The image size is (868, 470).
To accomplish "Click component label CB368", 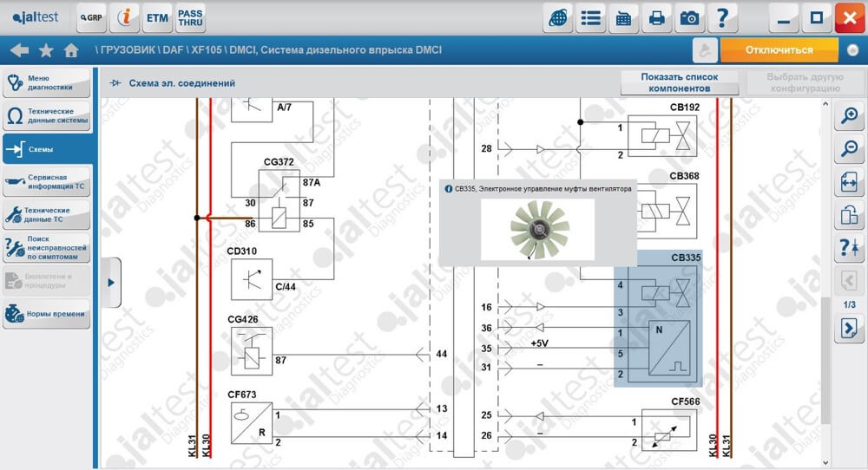I will coord(684,176).
